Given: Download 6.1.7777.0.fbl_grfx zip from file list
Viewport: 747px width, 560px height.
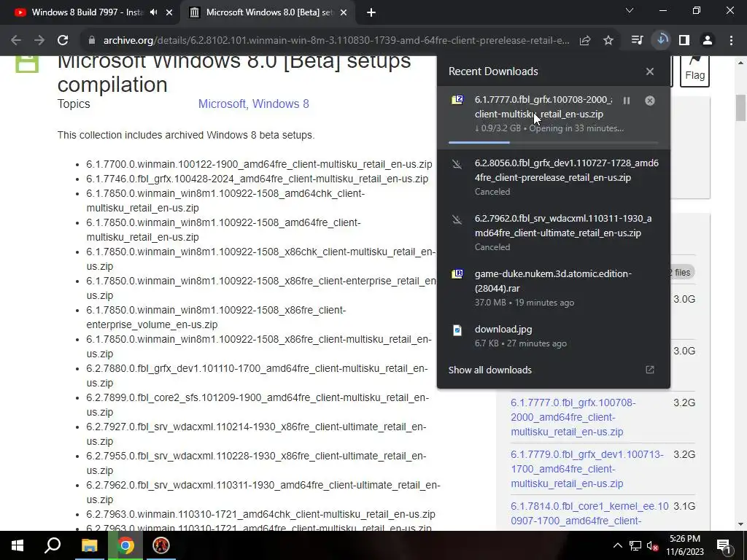Looking at the screenshot, I should click(573, 417).
